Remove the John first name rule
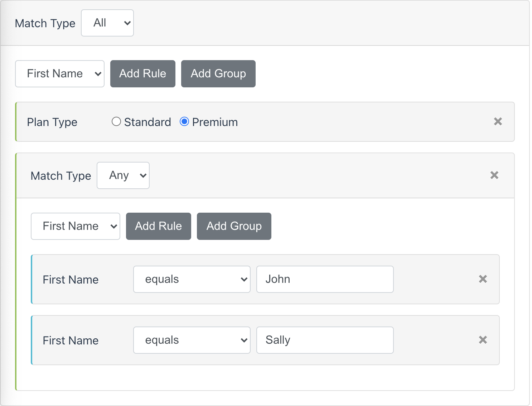 click(x=483, y=279)
